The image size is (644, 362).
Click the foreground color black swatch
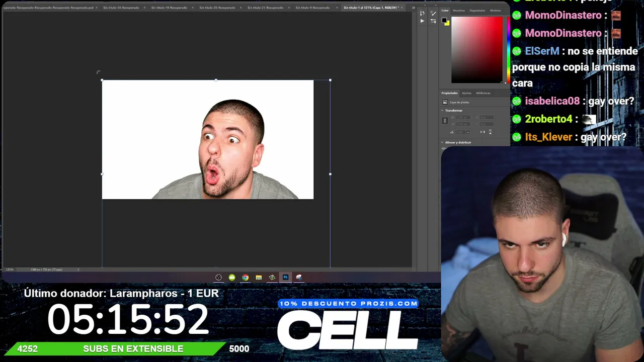[x=444, y=21]
